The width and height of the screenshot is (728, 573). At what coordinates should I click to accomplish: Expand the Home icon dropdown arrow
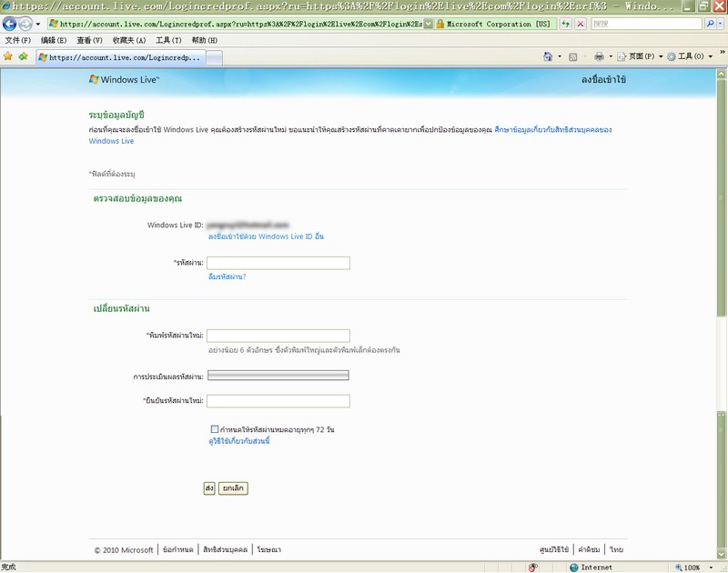coord(560,56)
